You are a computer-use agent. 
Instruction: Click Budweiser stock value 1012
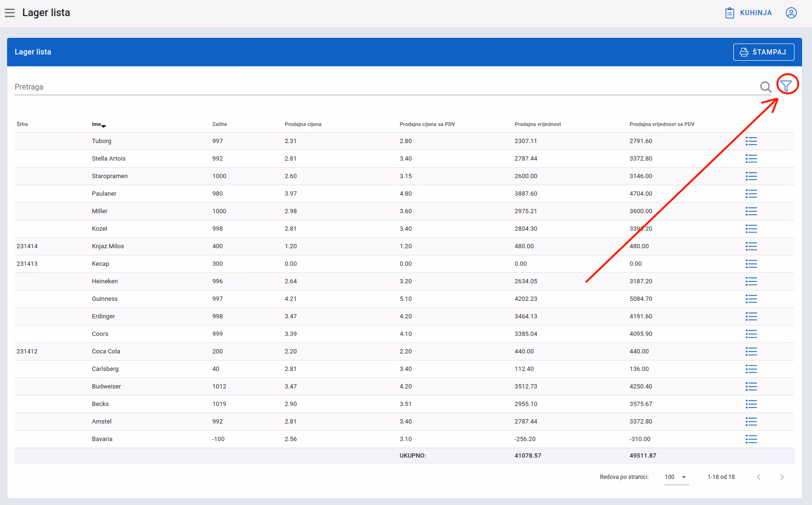pyautogui.click(x=219, y=387)
